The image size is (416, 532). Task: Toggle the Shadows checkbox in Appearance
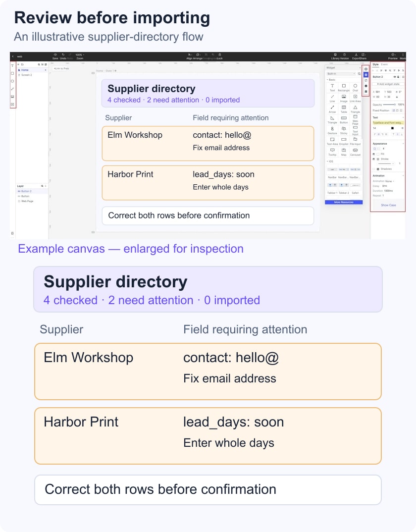[374, 169]
